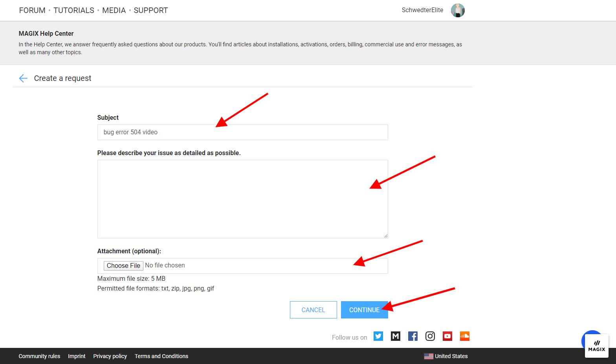This screenshot has height=364, width=616.
Task: Focus the issue description text area
Action: click(242, 199)
